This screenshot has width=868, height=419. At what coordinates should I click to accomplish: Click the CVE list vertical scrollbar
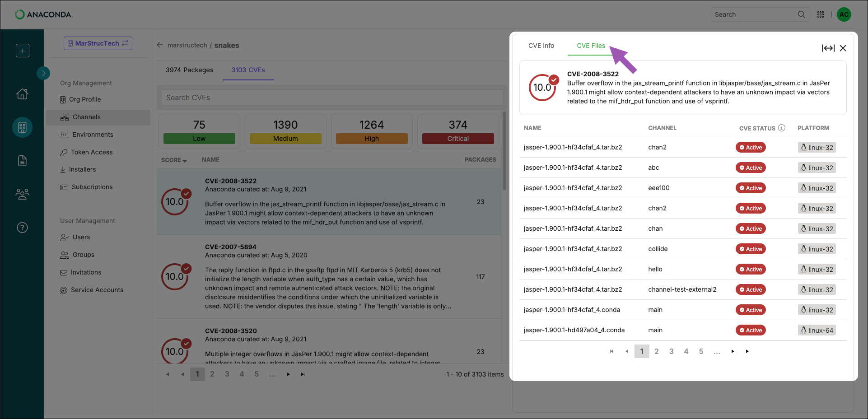(x=504, y=151)
